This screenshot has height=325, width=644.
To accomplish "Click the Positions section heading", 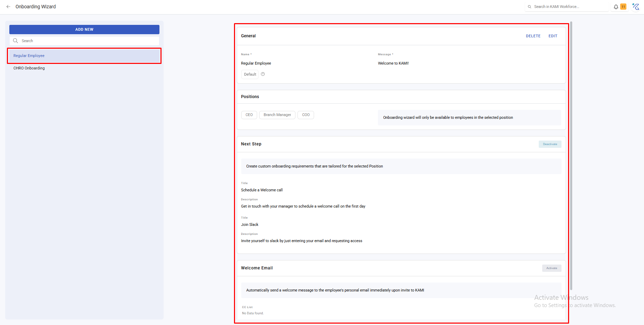I will tap(250, 97).
